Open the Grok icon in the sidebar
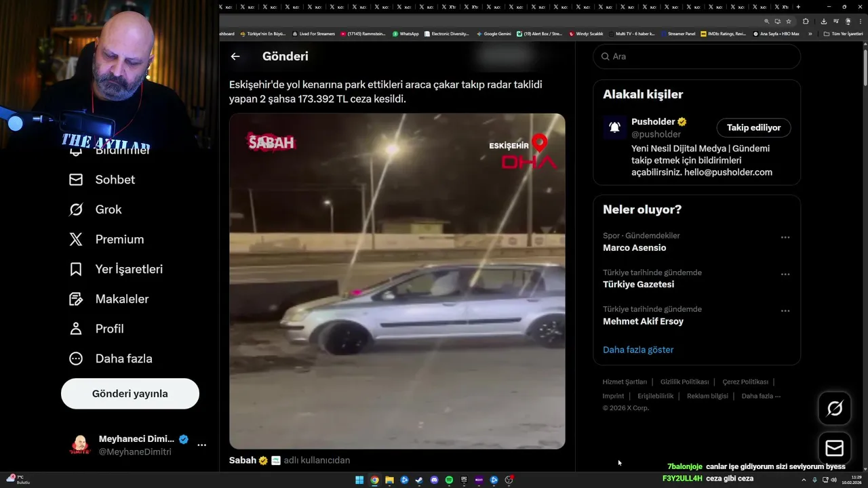The image size is (868, 488). tap(76, 209)
